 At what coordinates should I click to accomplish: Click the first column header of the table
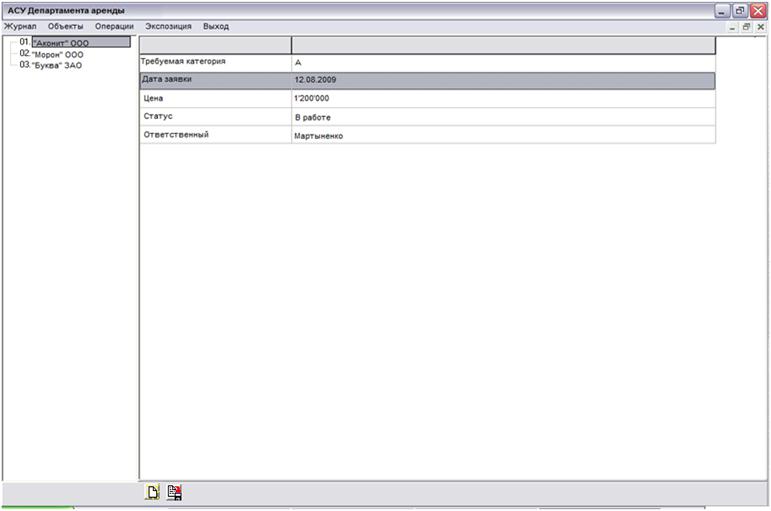(x=215, y=45)
